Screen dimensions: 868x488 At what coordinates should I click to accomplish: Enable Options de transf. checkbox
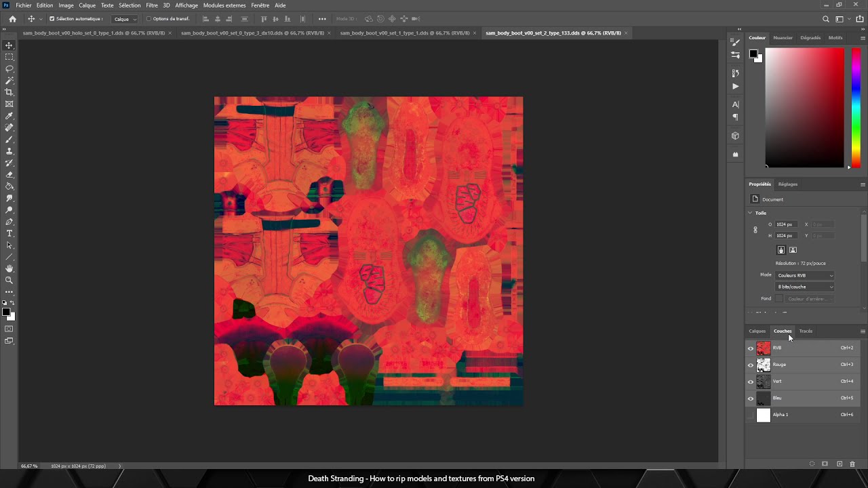pos(149,19)
